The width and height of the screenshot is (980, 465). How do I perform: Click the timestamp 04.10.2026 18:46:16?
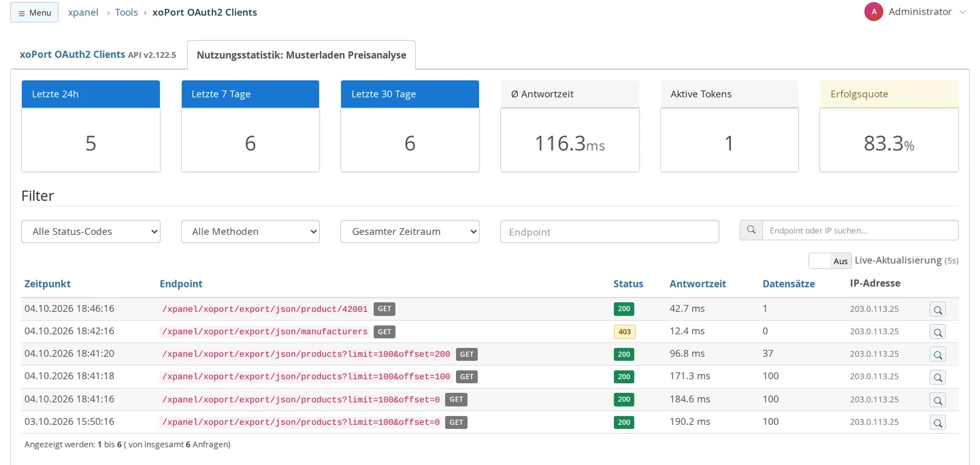[69, 308]
